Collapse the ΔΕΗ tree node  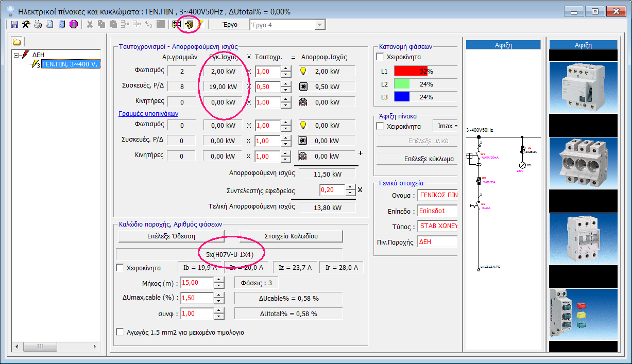16,55
